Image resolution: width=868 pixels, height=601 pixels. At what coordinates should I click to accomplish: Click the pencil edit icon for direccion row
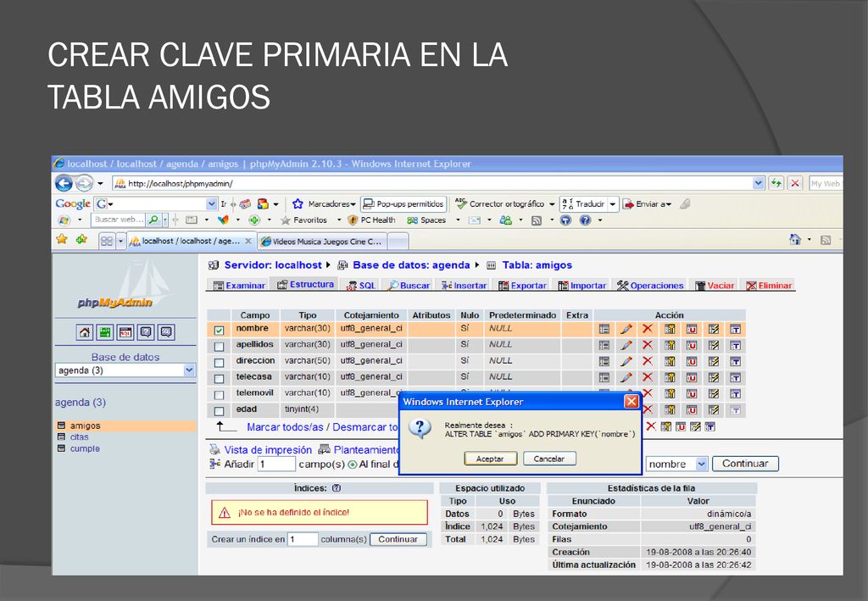626,361
